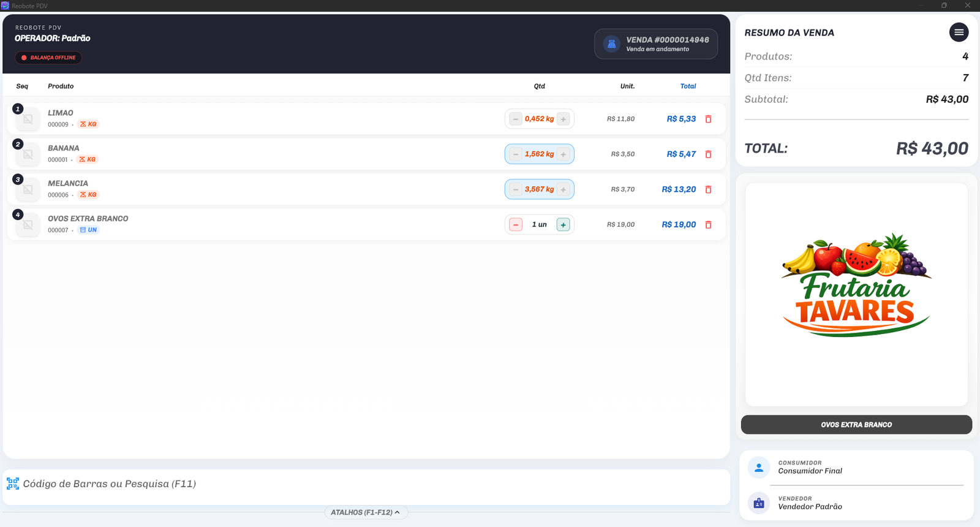Click plus button on MELANCIA quantity
Screen dimensions: 980x527
563,189
